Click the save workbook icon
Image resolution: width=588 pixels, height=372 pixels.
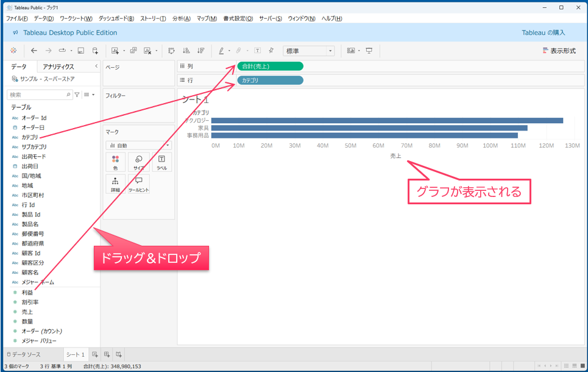[x=80, y=51]
